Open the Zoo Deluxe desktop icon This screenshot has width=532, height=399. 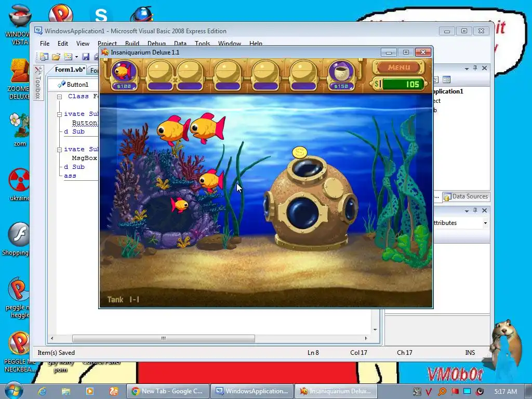coord(19,79)
